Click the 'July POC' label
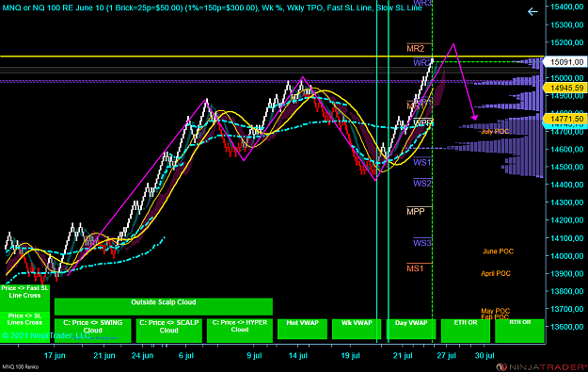 495,131
